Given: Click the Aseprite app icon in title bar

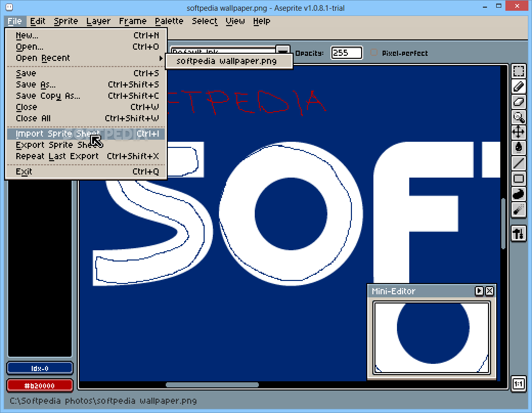Looking at the screenshot, I should pyautogui.click(x=9, y=7).
